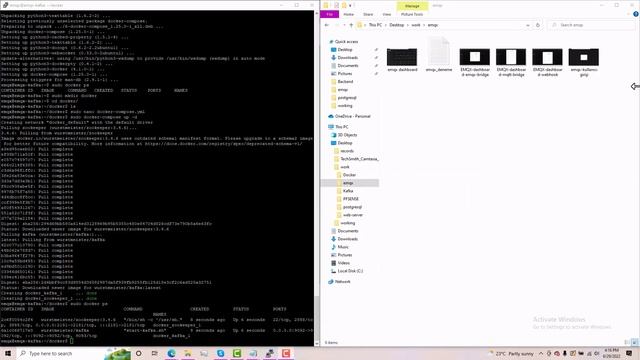Expand the ribbon chevron

click(629, 14)
